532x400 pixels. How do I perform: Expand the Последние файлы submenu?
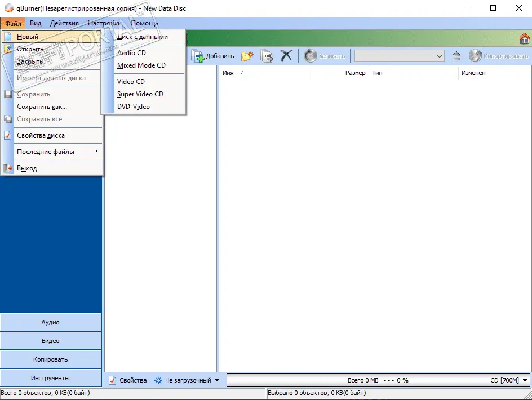46,152
